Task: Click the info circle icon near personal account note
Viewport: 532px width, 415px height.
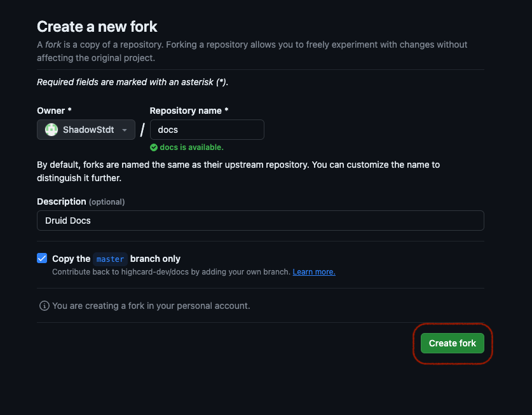Action: [x=43, y=306]
